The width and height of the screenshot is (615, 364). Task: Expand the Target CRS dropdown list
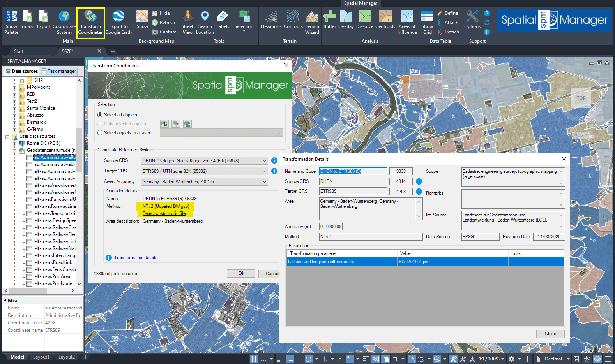[x=264, y=171]
